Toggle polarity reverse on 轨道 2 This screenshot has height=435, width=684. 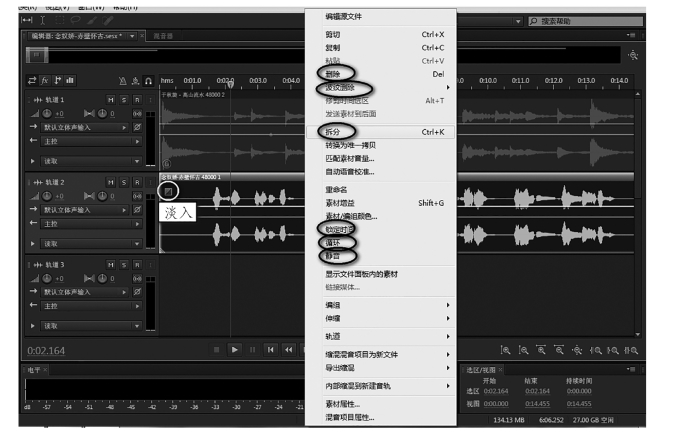[137, 210]
